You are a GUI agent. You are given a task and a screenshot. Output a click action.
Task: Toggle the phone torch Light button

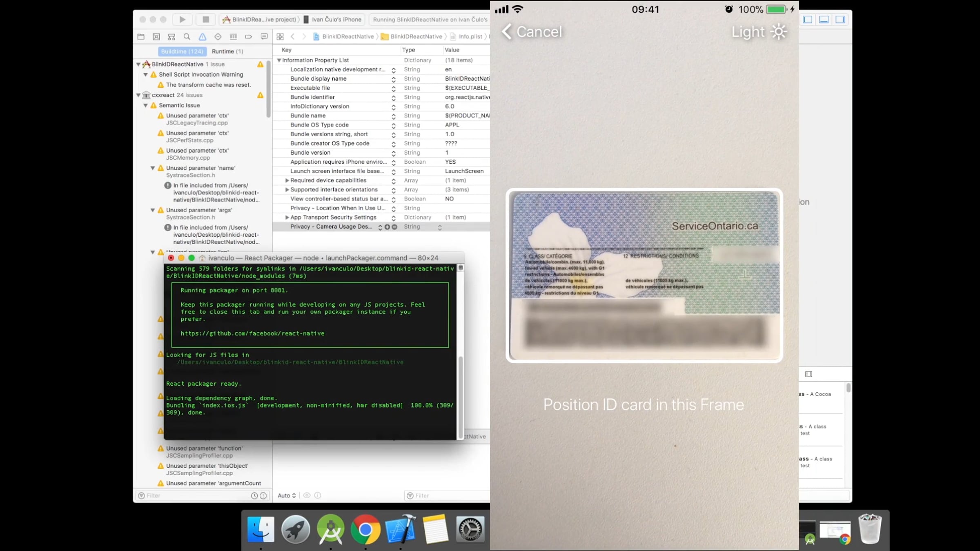tap(759, 32)
